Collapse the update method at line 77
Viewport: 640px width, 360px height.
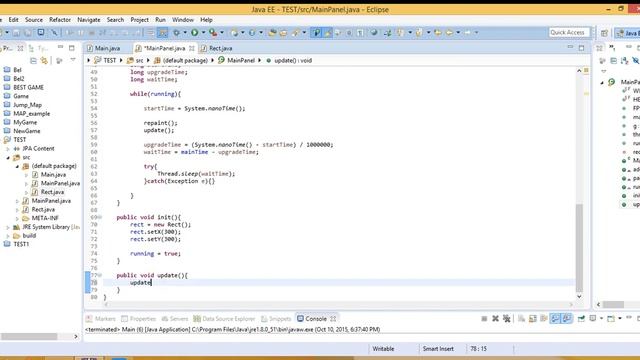[x=100, y=275]
